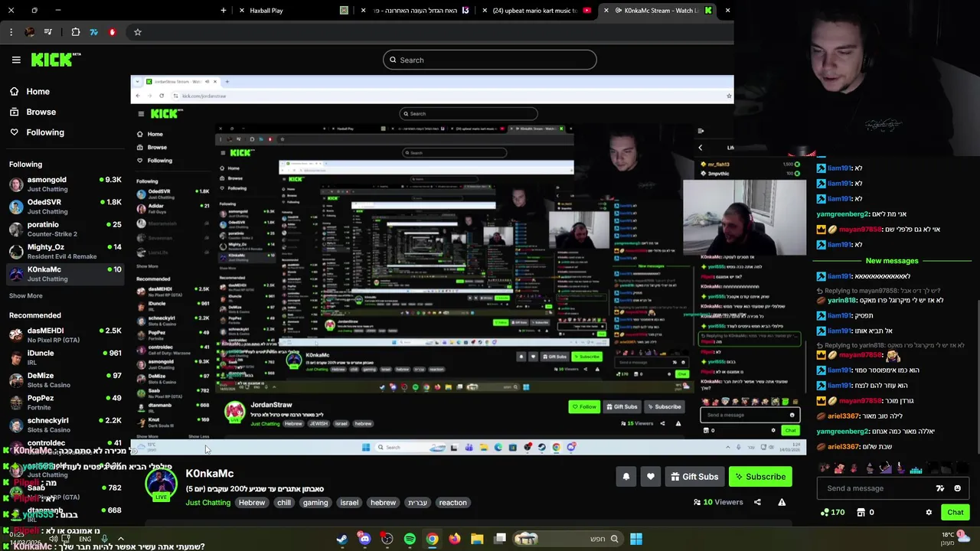
Task: Open Google Chrome from taskbar
Action: click(432, 539)
